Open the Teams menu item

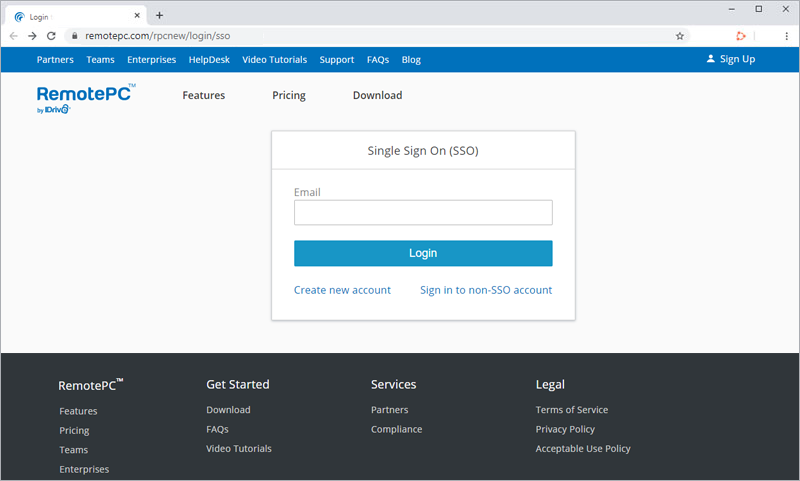[x=100, y=60]
